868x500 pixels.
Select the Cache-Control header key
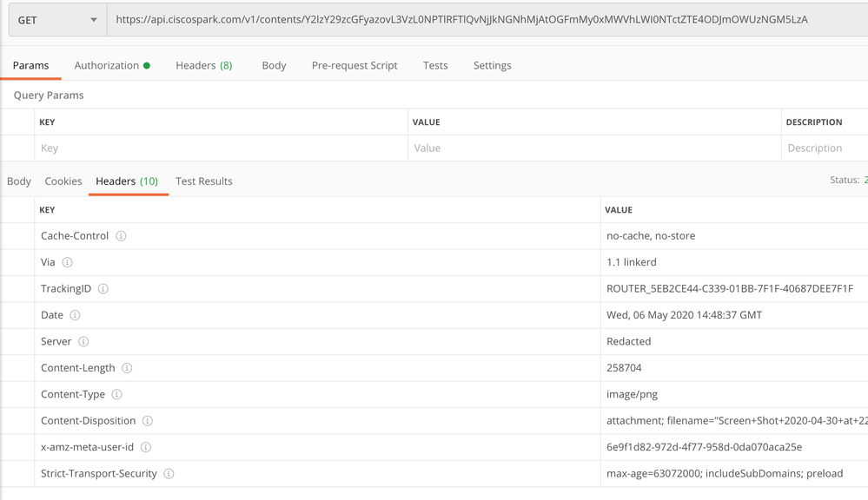tap(75, 235)
